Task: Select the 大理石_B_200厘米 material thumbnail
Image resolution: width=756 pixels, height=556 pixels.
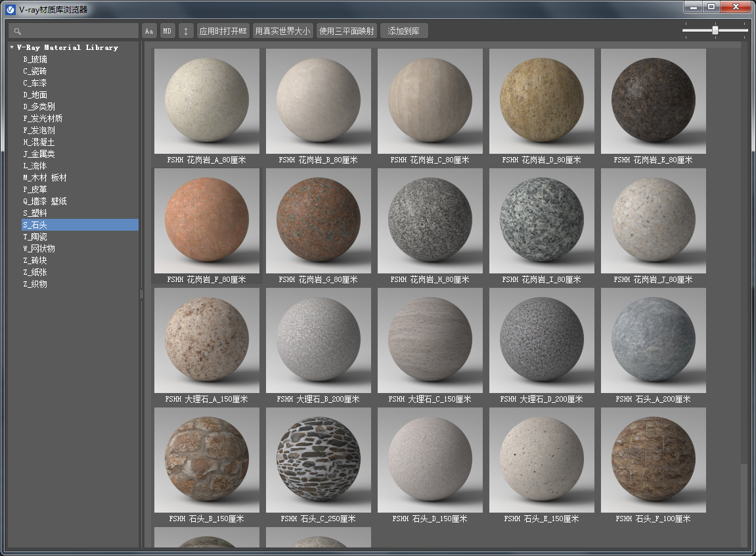Action: coord(319,340)
